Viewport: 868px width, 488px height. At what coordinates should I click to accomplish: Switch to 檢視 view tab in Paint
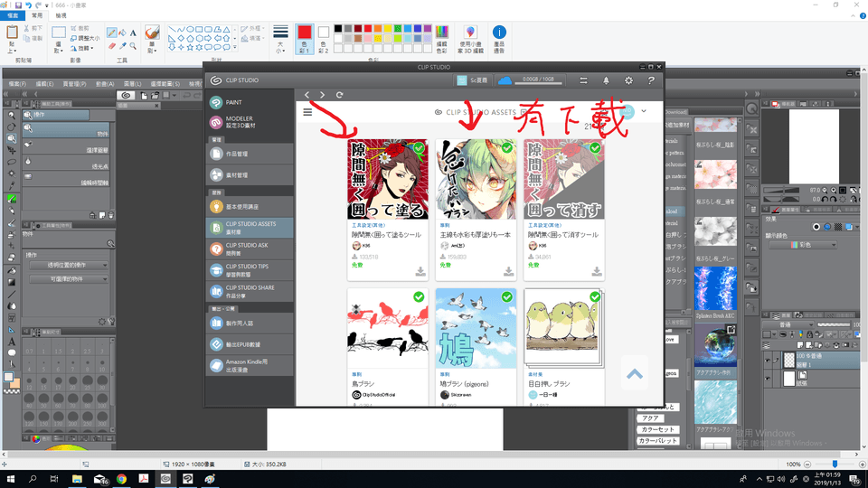(61, 15)
